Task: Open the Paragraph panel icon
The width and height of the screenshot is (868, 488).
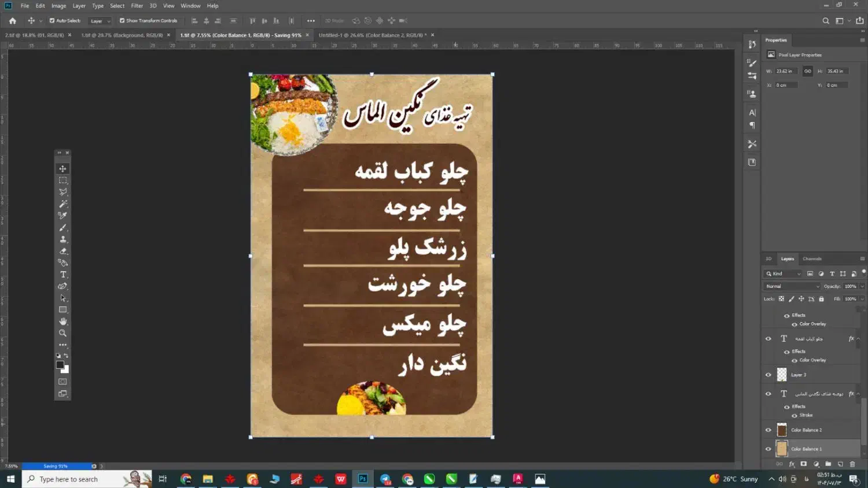Action: click(x=752, y=125)
